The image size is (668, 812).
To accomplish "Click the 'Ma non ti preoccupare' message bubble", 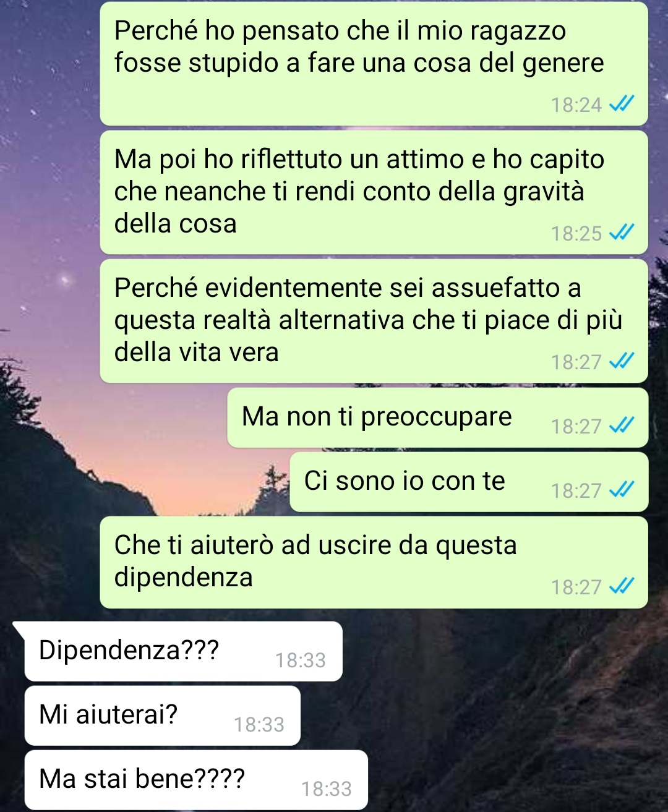I will 437,417.
